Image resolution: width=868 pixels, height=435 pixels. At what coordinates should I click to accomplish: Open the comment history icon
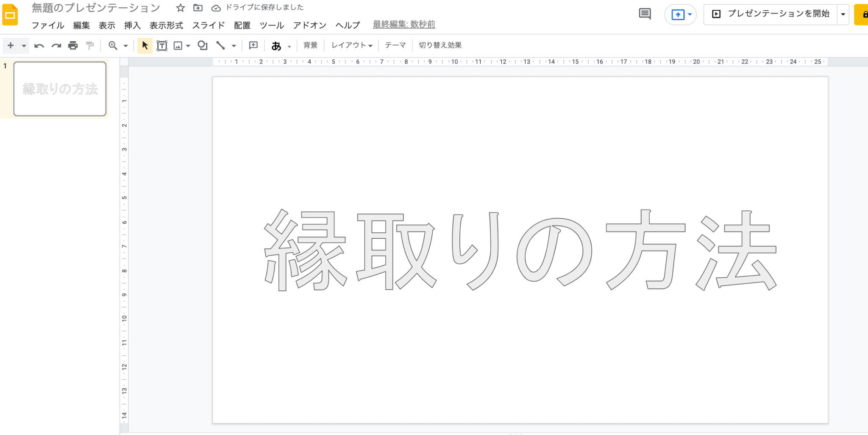pos(645,14)
